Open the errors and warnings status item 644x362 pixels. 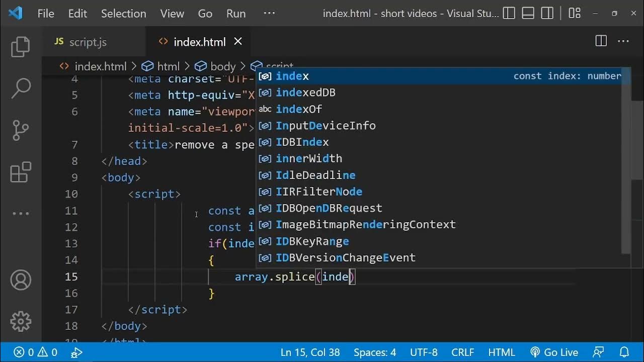point(36,352)
